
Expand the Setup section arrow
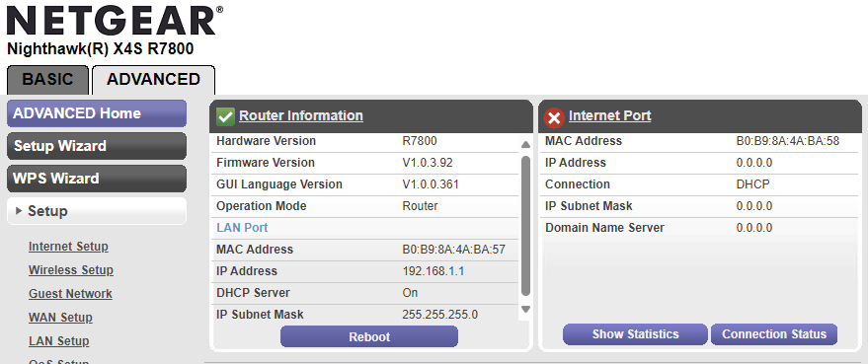[20, 211]
